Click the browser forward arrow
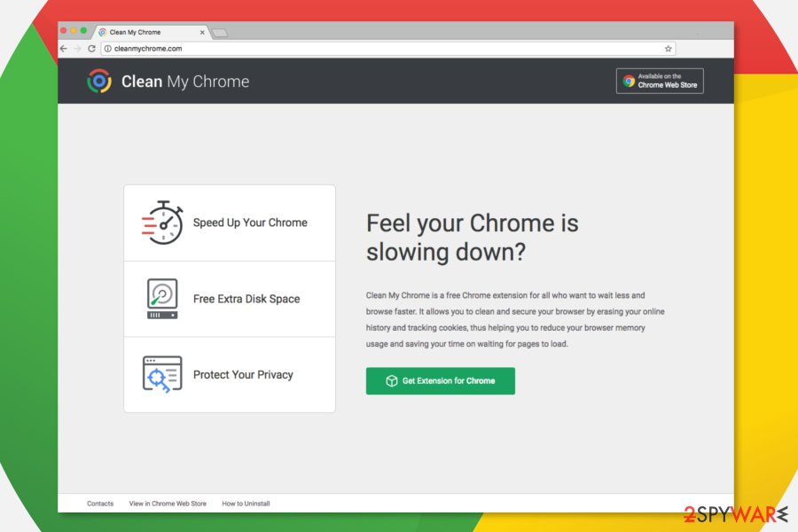Screen dimensions: 798x532 [x=77, y=49]
